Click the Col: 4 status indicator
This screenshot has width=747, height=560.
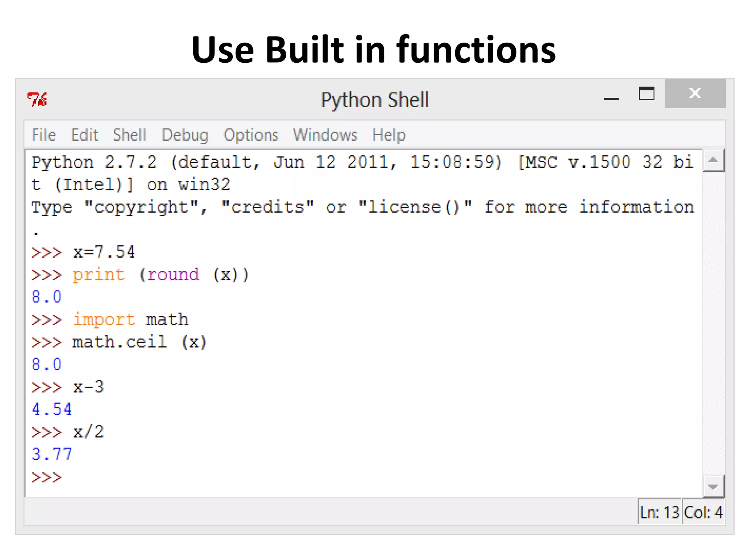[703, 512]
